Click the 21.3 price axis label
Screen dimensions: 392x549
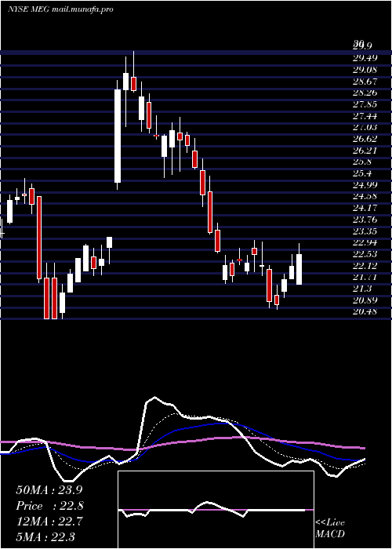pos(362,289)
